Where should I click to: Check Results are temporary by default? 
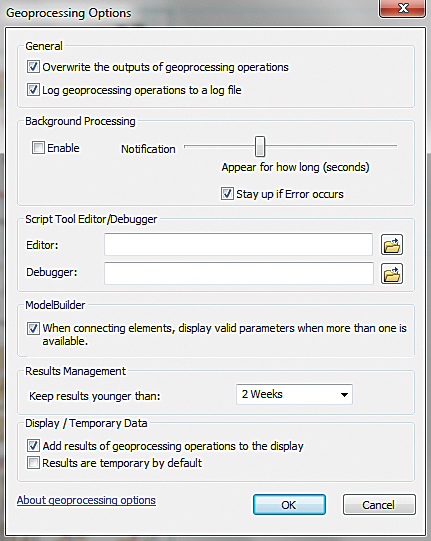(x=33, y=463)
